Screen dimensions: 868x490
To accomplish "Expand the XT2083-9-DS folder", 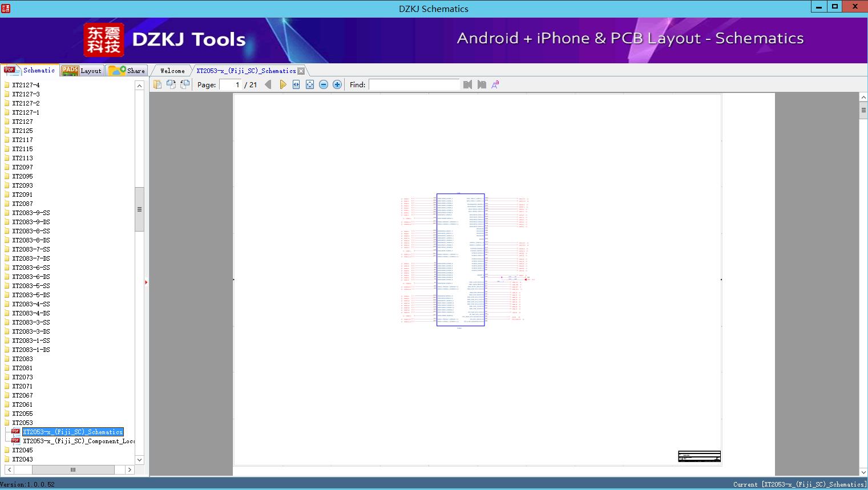I will pyautogui.click(x=31, y=222).
